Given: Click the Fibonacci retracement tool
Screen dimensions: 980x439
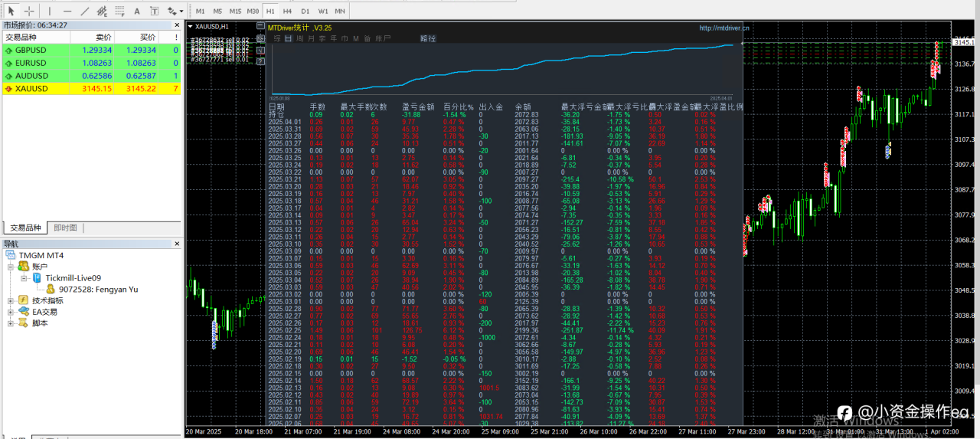Looking at the screenshot, I should coord(119,11).
